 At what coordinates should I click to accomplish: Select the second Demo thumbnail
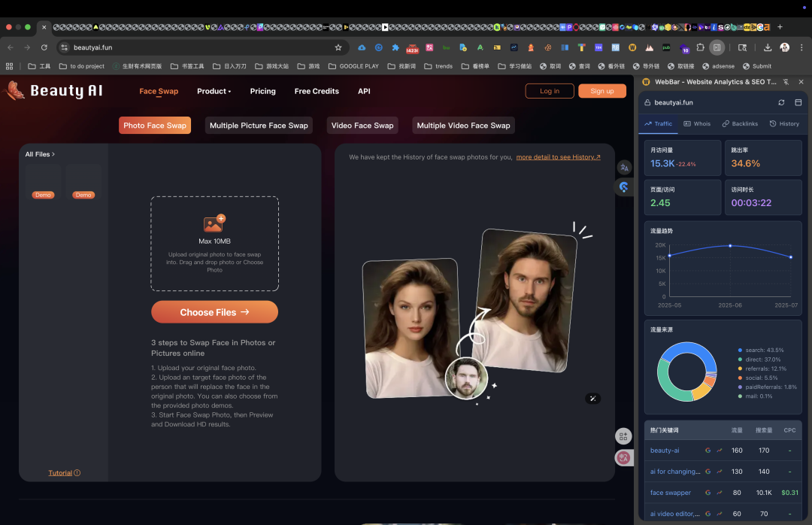(83, 182)
